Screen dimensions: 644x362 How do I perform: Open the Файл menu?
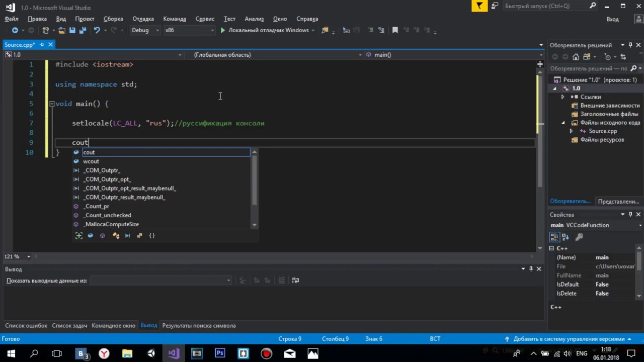pyautogui.click(x=12, y=19)
